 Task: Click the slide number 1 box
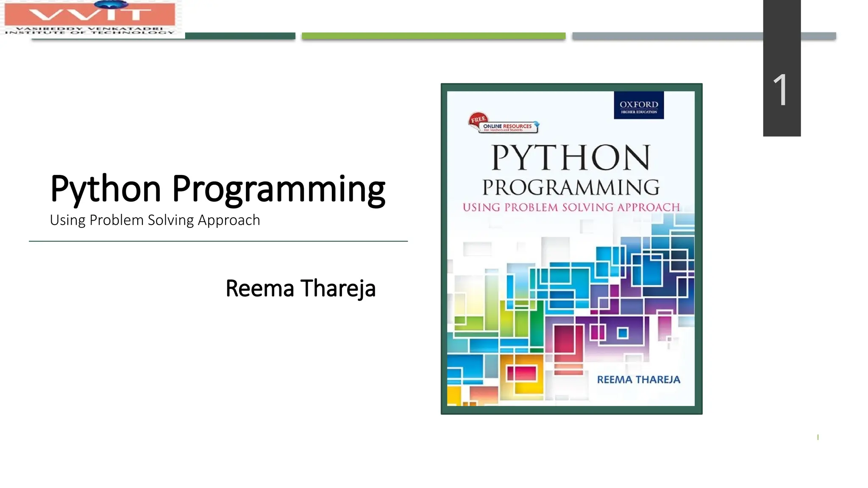[782, 68]
